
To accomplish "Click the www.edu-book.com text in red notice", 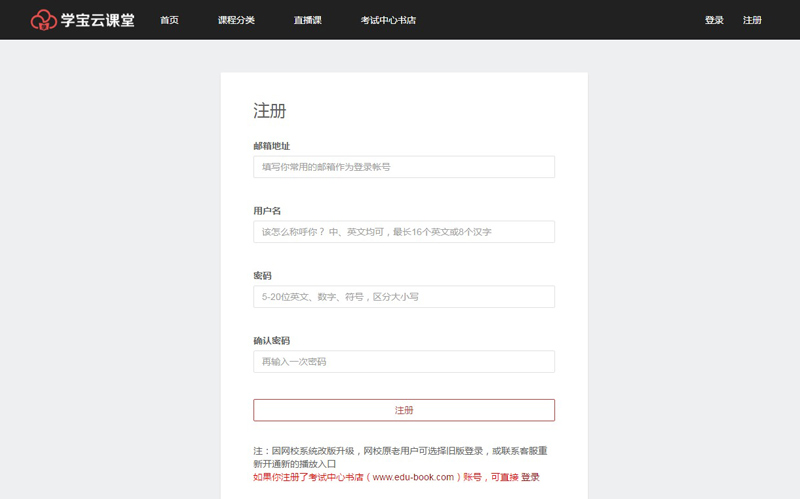I will (x=413, y=477).
